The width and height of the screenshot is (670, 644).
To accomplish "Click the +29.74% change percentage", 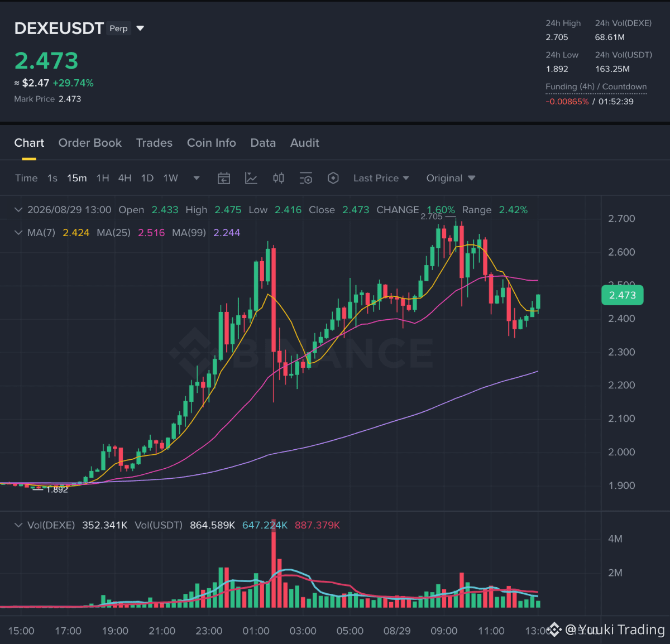I will [x=73, y=83].
